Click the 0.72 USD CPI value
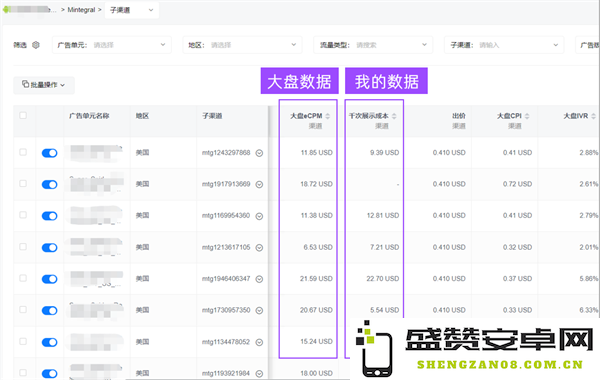This screenshot has height=380, width=600. click(517, 184)
